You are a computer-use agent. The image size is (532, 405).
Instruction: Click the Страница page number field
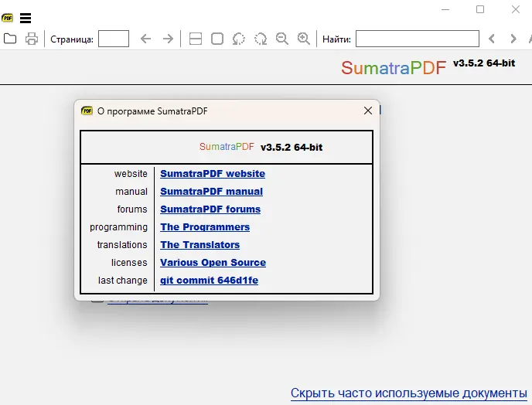coord(114,39)
